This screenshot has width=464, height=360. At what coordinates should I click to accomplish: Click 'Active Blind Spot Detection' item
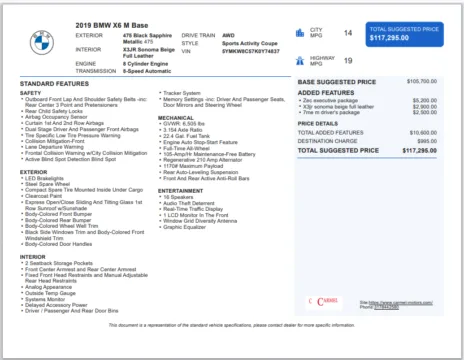[x=70, y=159]
